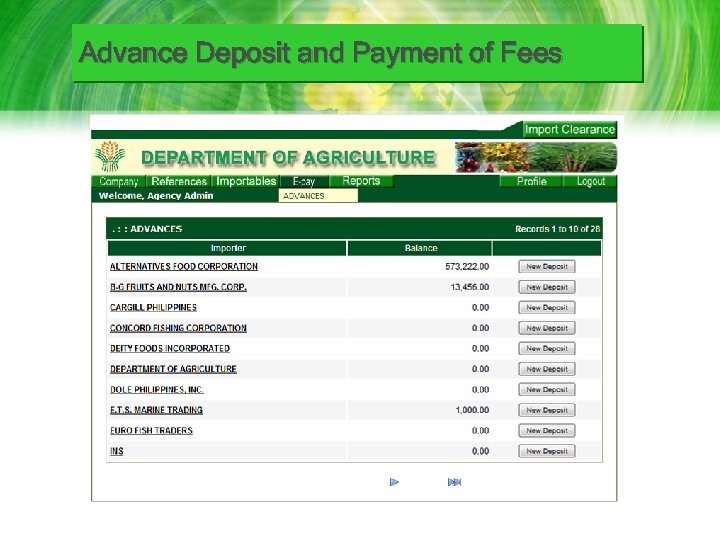
Task: Open Concord Fishing Corporation link
Action: 178,328
